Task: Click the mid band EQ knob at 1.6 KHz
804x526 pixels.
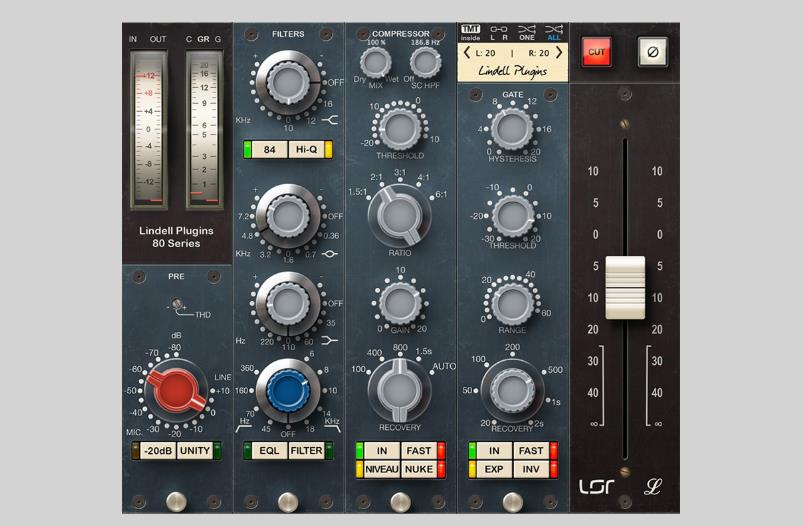Action: click(x=288, y=216)
